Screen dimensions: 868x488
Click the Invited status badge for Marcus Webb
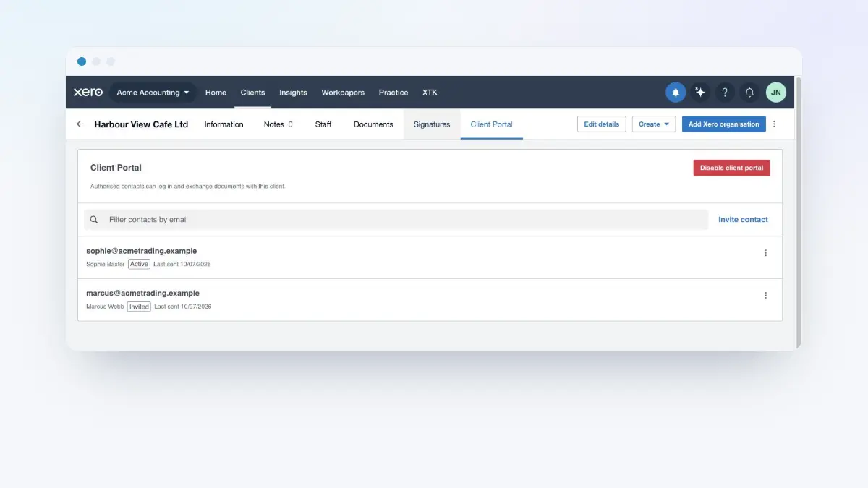click(139, 307)
